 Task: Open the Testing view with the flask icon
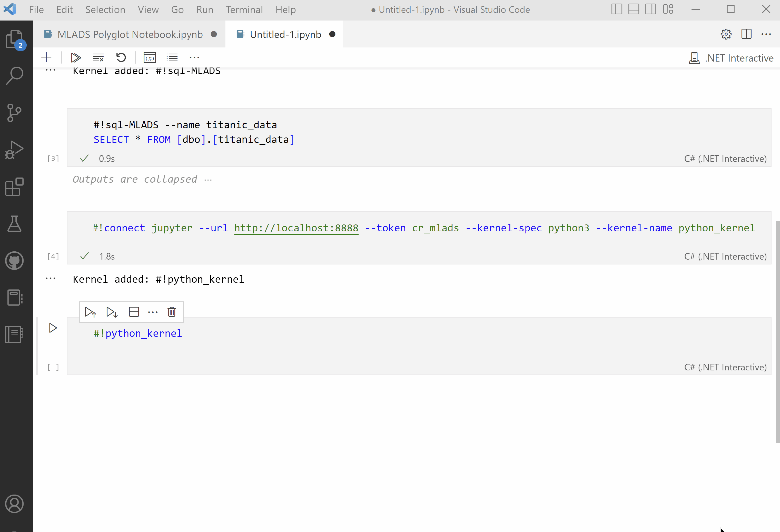tap(14, 224)
